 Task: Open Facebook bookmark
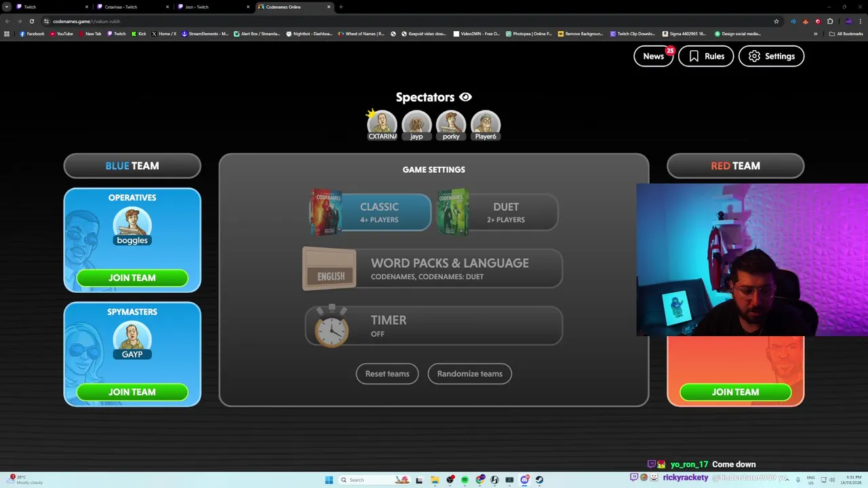click(x=32, y=34)
